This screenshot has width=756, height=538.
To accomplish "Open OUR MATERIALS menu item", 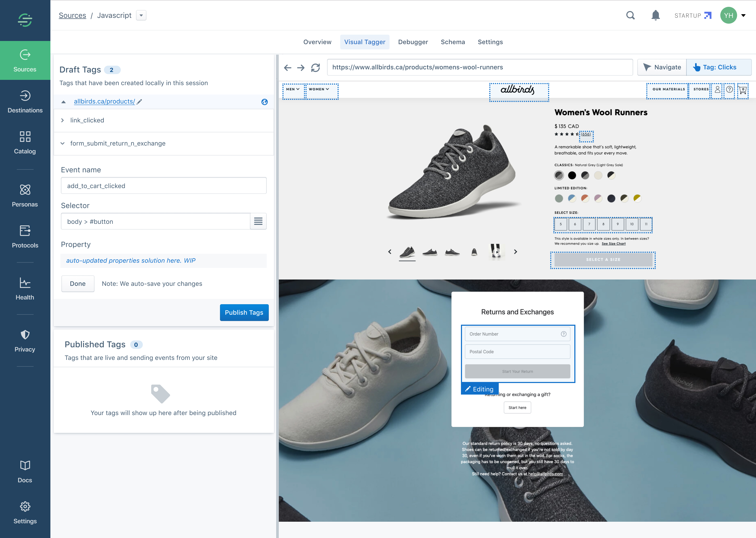I will 668,89.
